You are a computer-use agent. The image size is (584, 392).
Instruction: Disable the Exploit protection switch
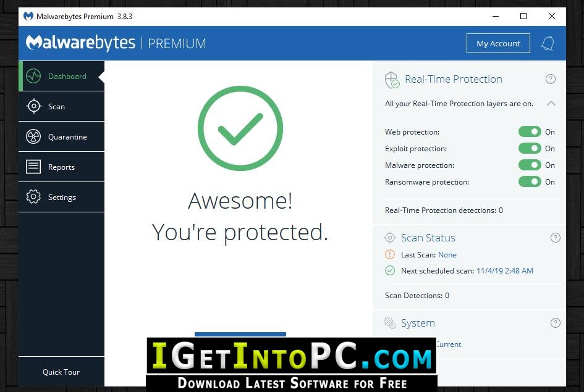(530, 148)
